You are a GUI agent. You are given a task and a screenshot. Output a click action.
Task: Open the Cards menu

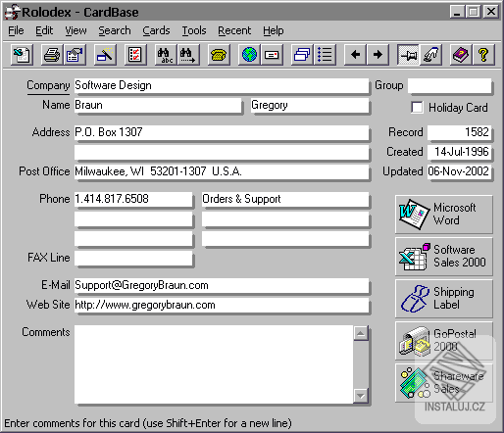(x=156, y=30)
